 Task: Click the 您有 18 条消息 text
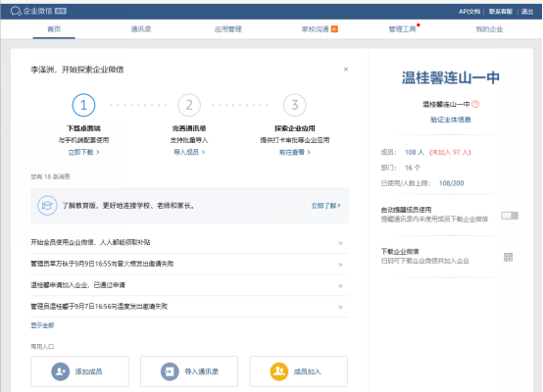50,176
